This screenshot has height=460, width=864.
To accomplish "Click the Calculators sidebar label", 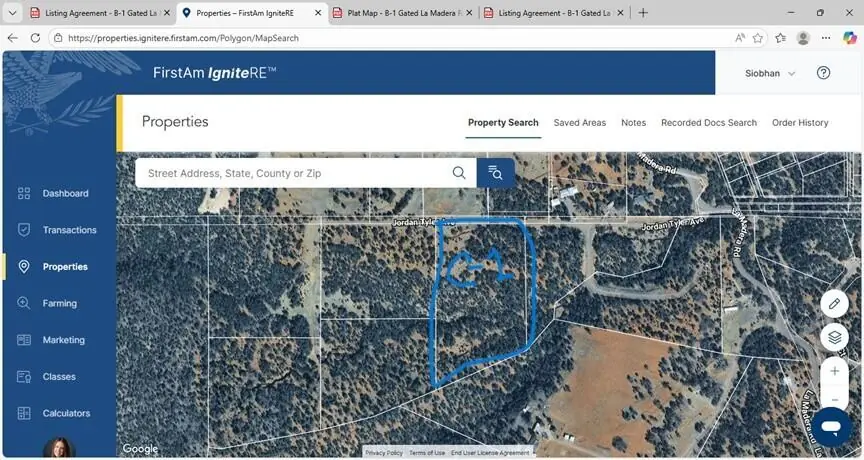I will (x=66, y=413).
